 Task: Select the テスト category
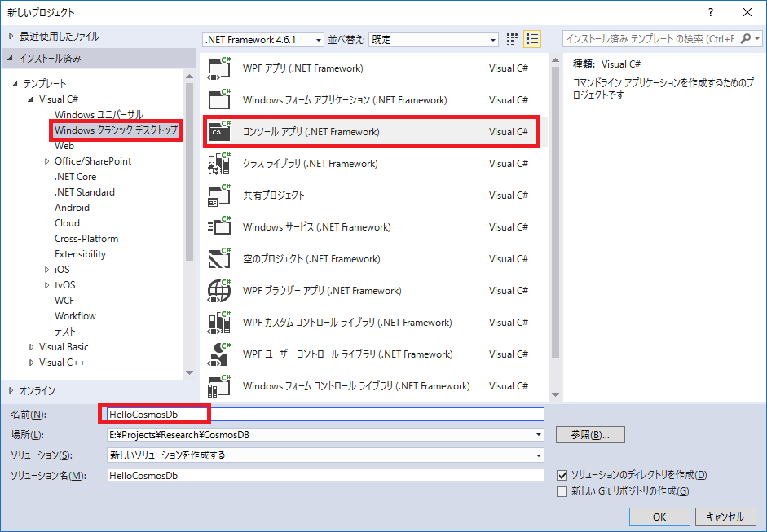tap(65, 332)
